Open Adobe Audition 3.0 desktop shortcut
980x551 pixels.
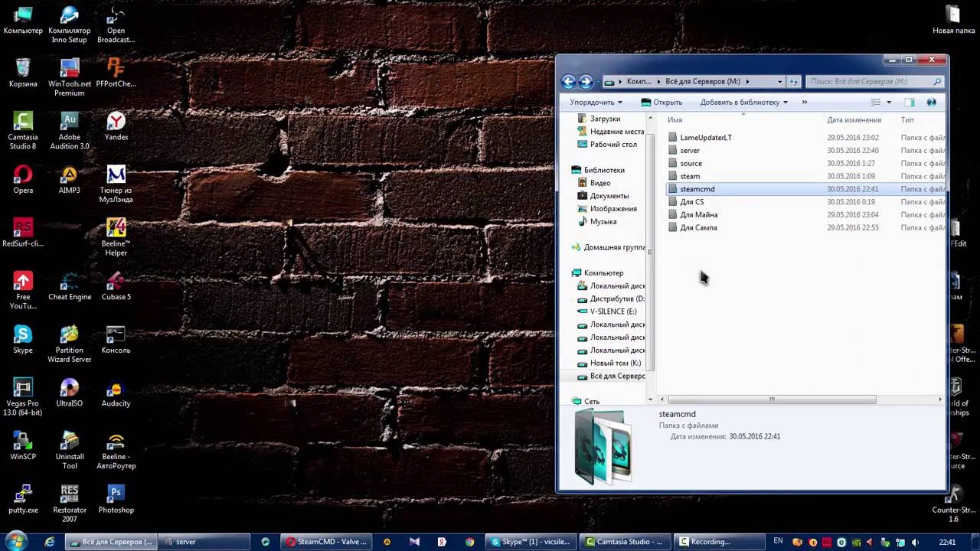pos(70,130)
